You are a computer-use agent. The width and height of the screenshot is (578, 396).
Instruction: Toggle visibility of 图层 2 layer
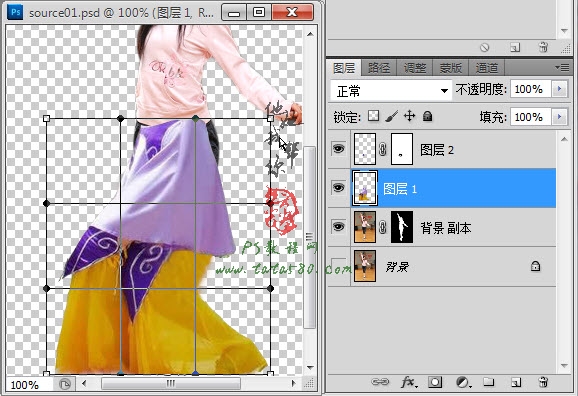tap(338, 149)
